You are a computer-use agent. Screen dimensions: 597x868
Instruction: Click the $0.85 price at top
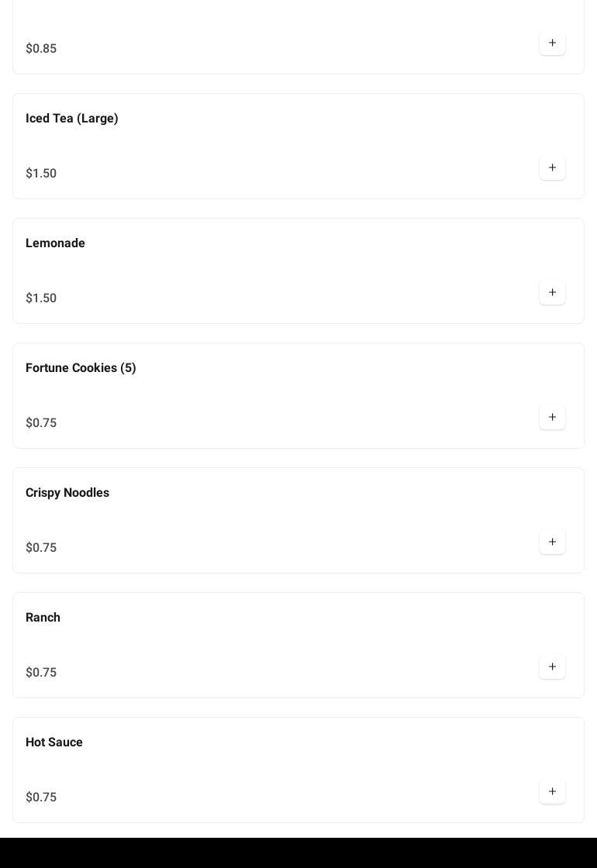coord(41,49)
